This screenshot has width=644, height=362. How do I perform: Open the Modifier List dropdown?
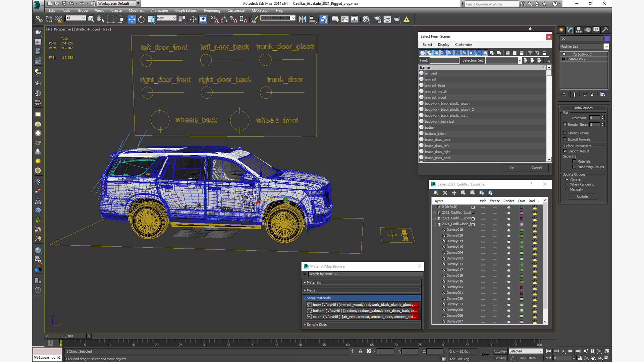[x=584, y=47]
